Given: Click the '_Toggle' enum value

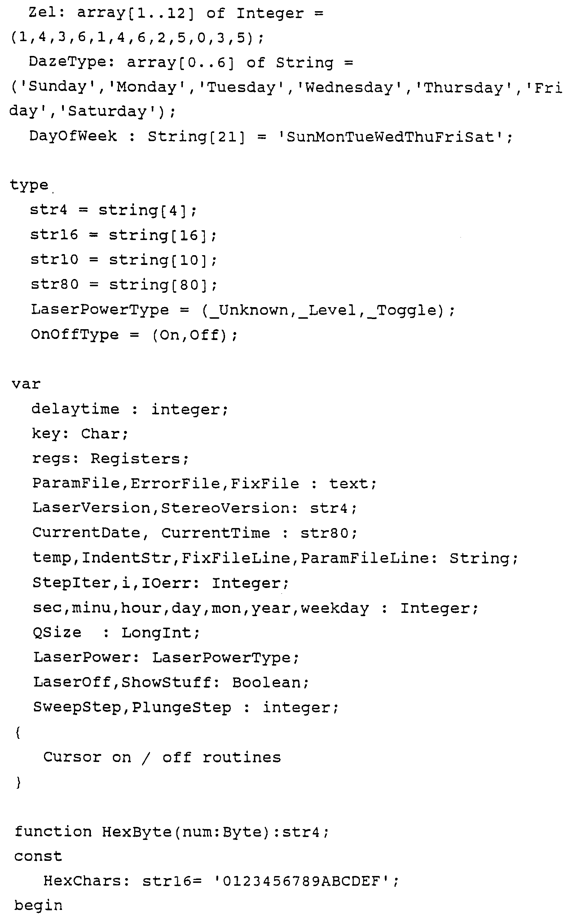Looking at the screenshot, I should pos(405,310).
